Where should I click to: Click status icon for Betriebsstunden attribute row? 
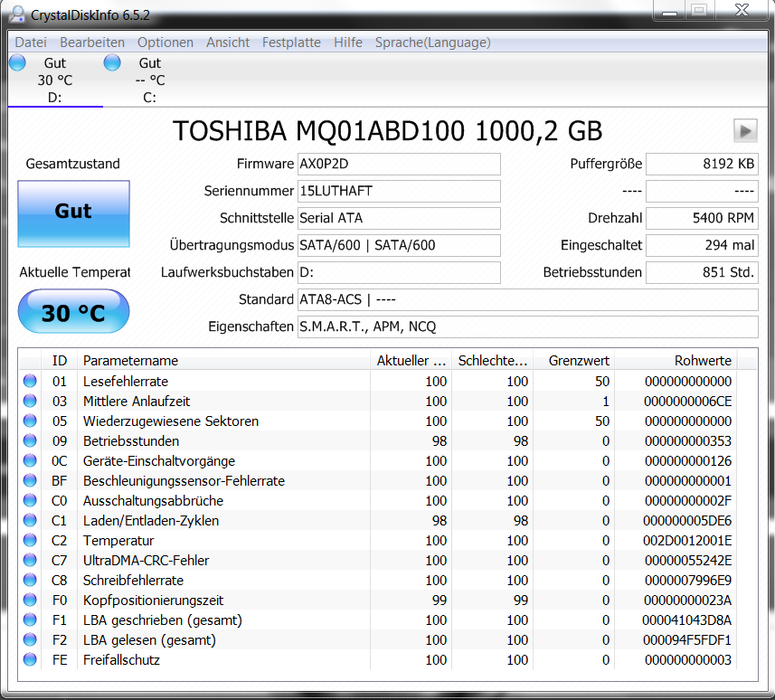tap(31, 441)
